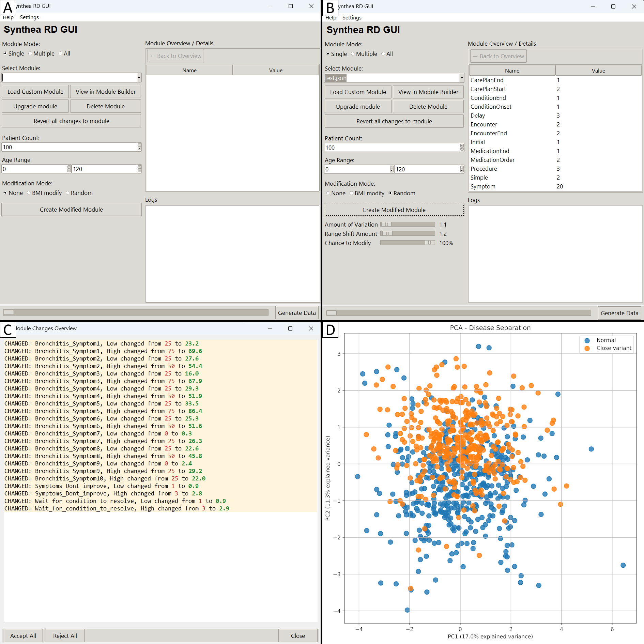Click minimum age spinner arrows in window B
Image resolution: width=644 pixels, height=644 pixels.
(x=392, y=169)
